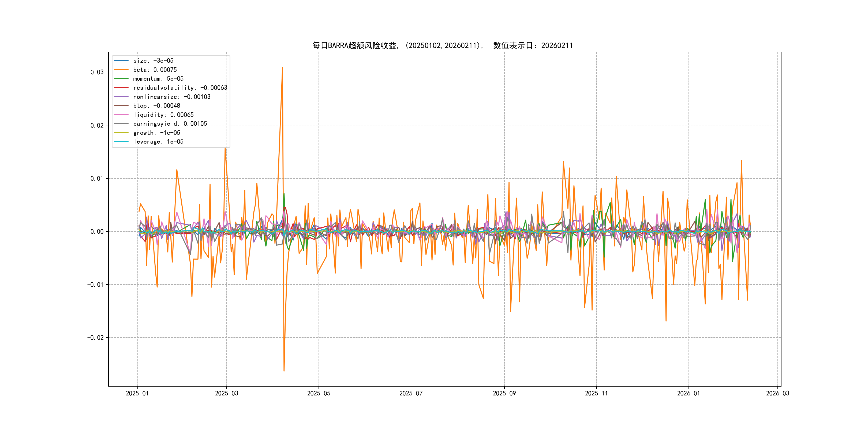Screen dimensions: 868x434
Task: Click the highest orange beta peak above 0.03
Action: (282, 68)
